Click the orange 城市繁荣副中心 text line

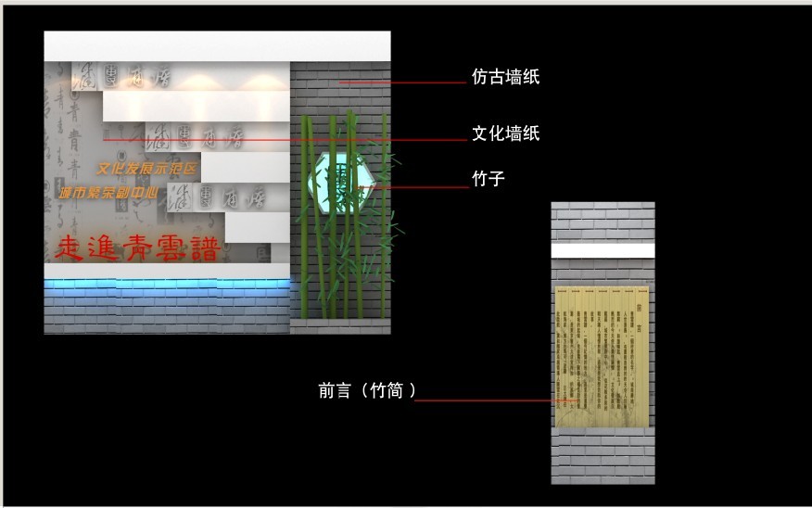pyautogui.click(x=108, y=193)
